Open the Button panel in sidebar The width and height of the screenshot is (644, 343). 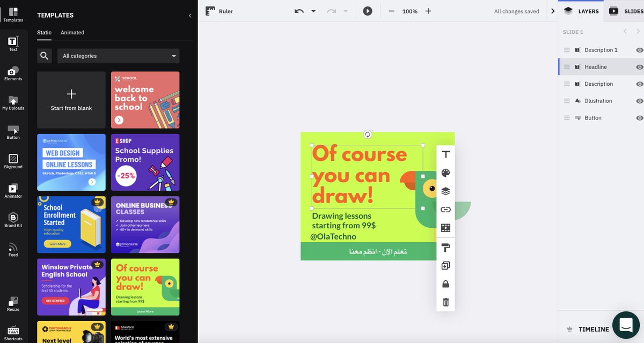click(13, 132)
